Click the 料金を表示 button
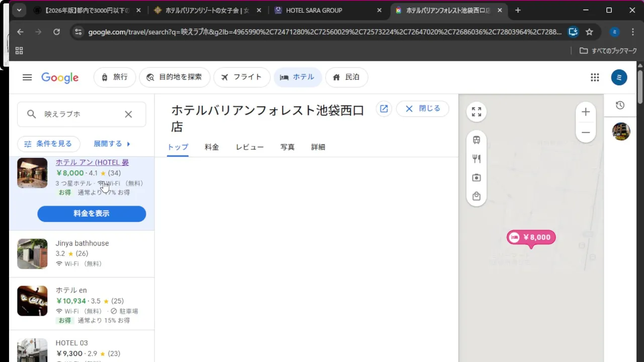 click(92, 214)
